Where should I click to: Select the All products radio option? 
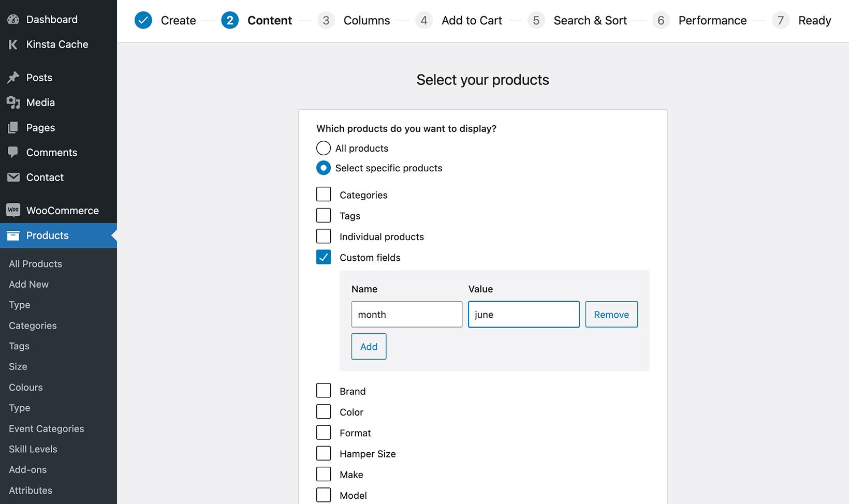pyautogui.click(x=323, y=148)
